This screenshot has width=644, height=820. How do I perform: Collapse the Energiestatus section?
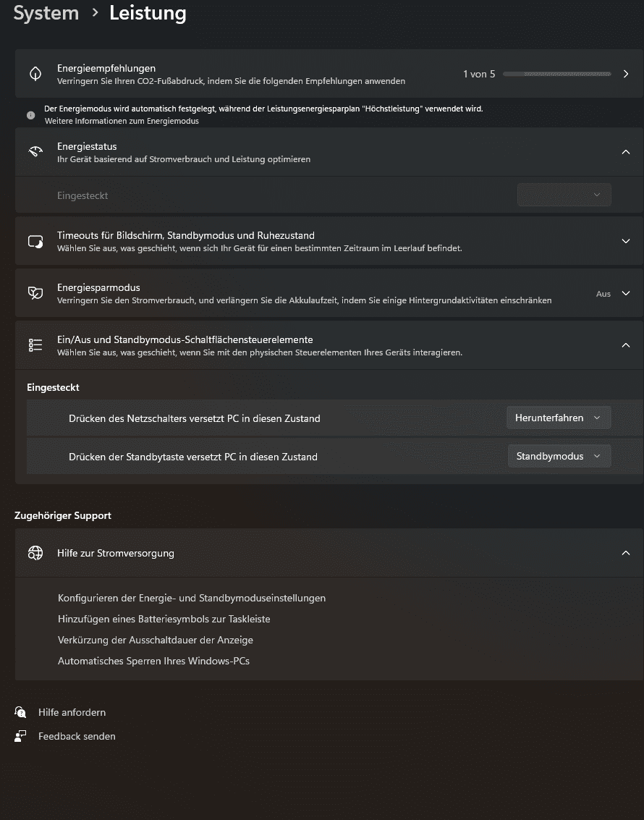pos(626,152)
